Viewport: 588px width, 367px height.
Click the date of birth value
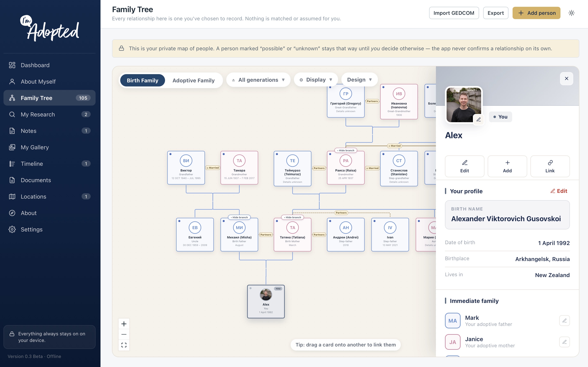coord(554,243)
